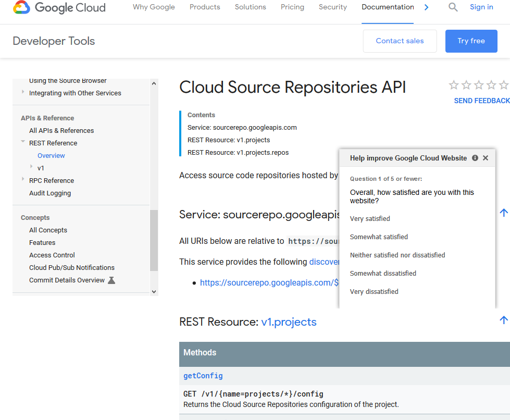Go to the Pricing tab
This screenshot has width=510, height=420.
292,7
